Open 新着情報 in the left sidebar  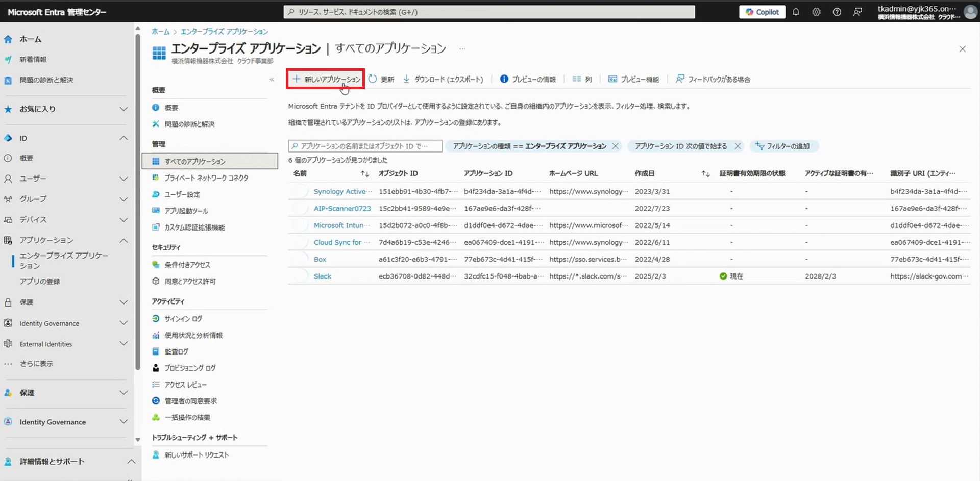click(x=33, y=60)
